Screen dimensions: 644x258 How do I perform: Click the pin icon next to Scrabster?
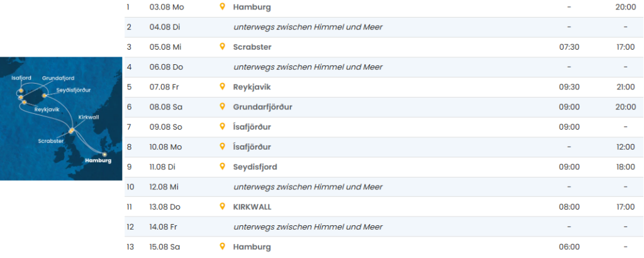pos(222,47)
